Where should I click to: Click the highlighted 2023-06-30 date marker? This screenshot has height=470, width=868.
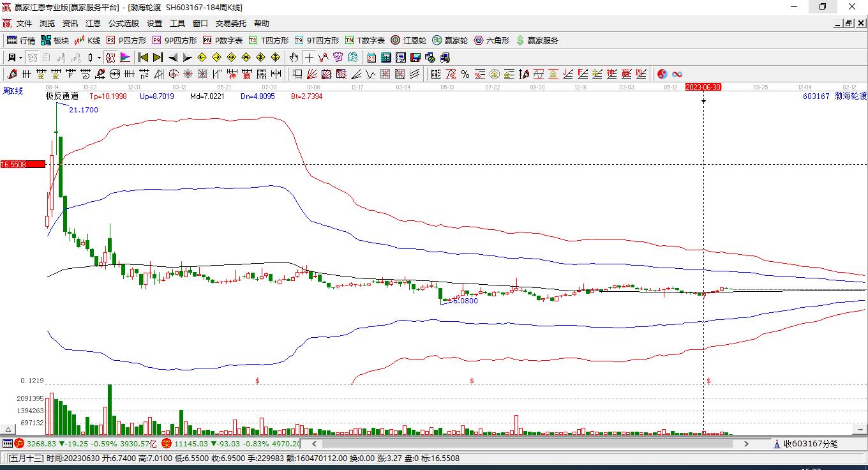click(x=703, y=87)
